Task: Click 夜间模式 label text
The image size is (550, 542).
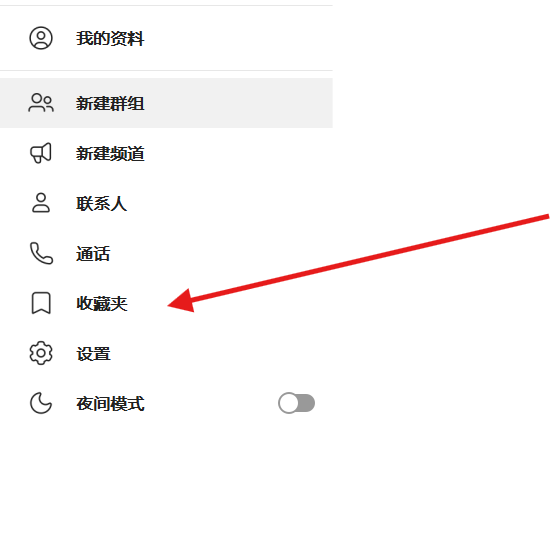Action: [x=110, y=403]
